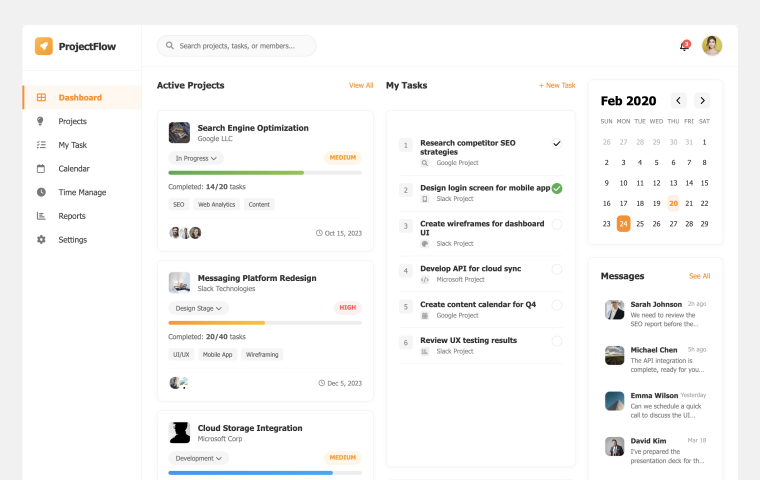Uncheck Design login screen for mobile app
This screenshot has height=480, width=760.
point(557,188)
